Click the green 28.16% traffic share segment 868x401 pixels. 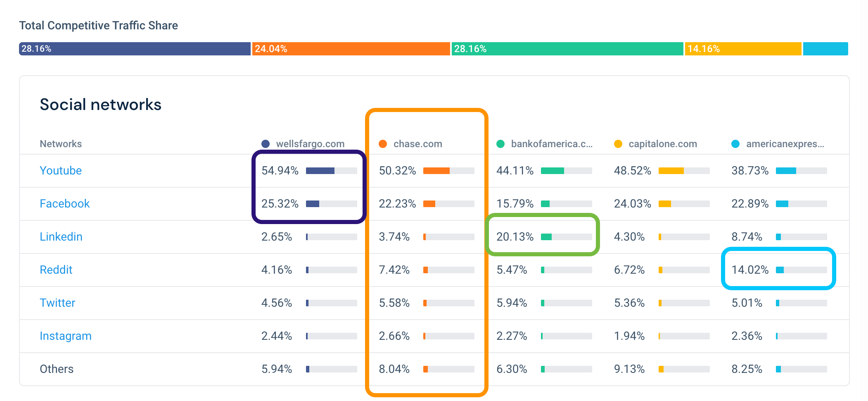point(567,49)
